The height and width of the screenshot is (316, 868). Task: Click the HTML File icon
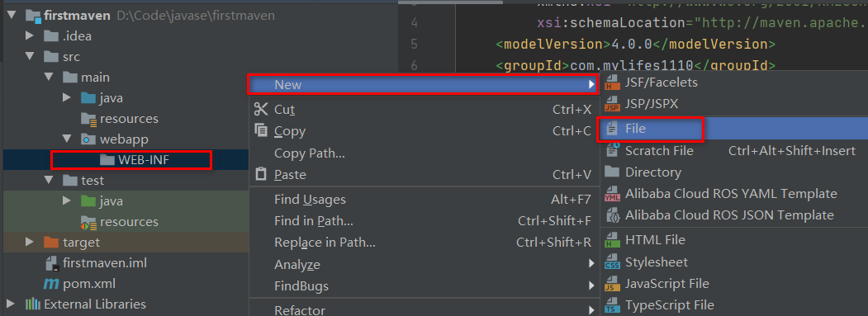(x=612, y=240)
